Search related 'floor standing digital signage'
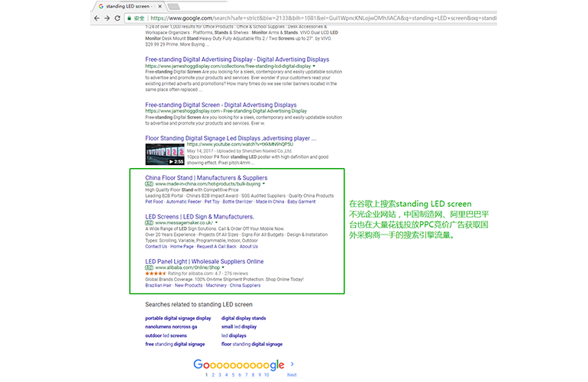588x382 pixels. click(x=252, y=344)
